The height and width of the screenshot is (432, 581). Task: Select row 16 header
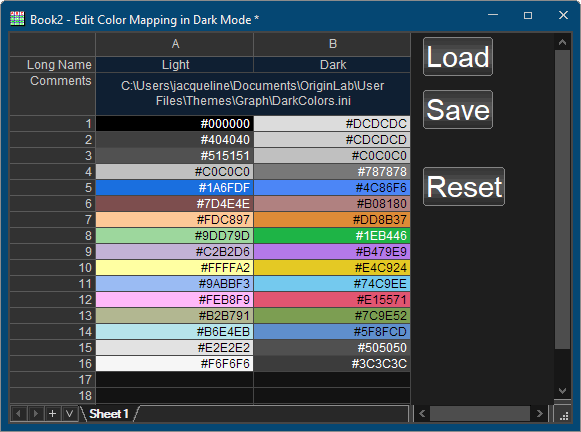52,363
